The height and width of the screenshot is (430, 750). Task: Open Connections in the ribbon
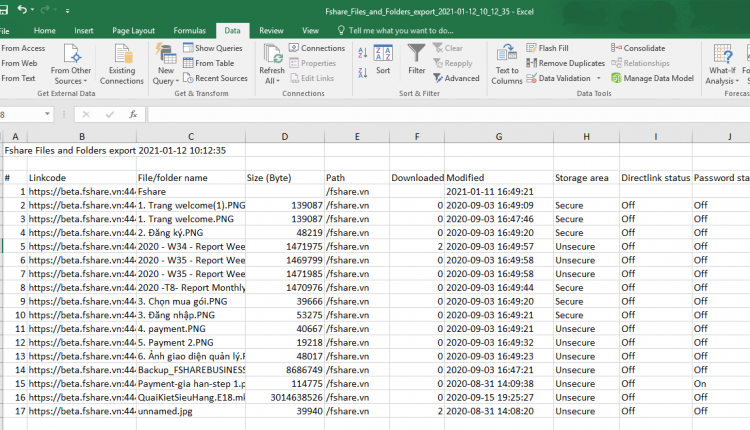[x=317, y=48]
